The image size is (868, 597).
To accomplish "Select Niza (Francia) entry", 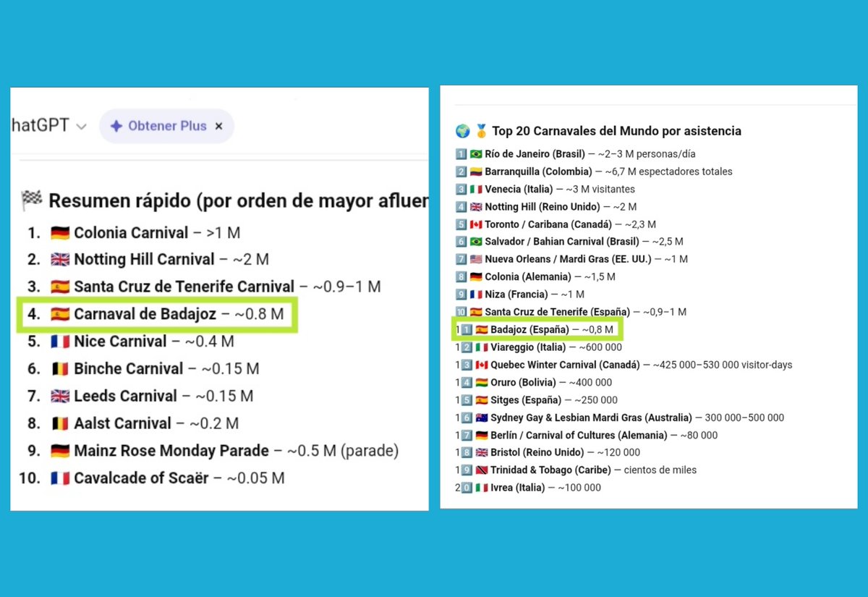I will pyautogui.click(x=535, y=295).
